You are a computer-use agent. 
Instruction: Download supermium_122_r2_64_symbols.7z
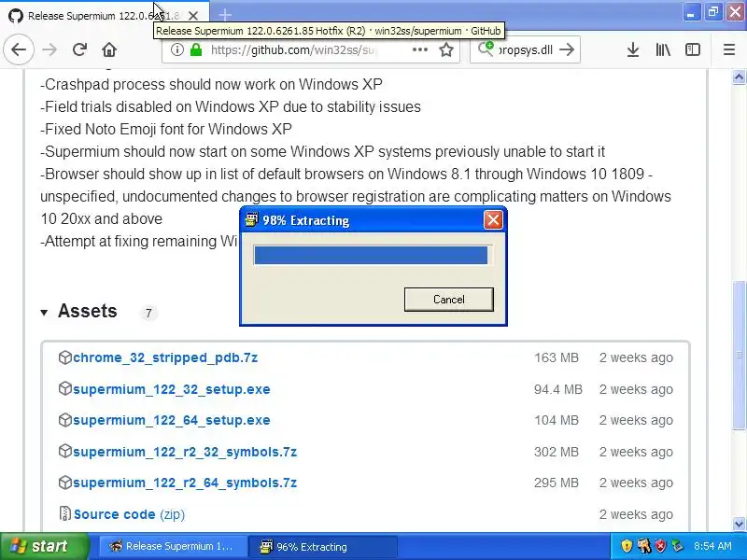pos(185,483)
